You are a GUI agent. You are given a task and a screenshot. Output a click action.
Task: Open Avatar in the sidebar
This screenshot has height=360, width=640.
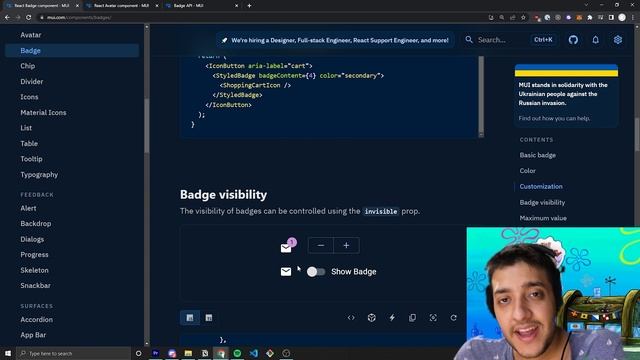(31, 35)
